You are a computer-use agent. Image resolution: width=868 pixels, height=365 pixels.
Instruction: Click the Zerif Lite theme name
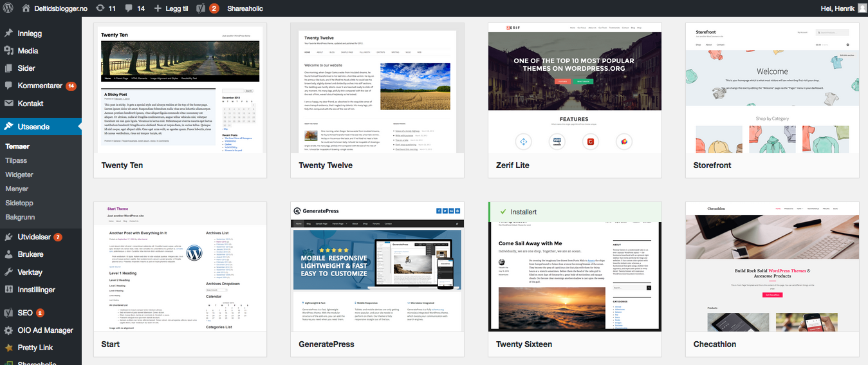513,165
